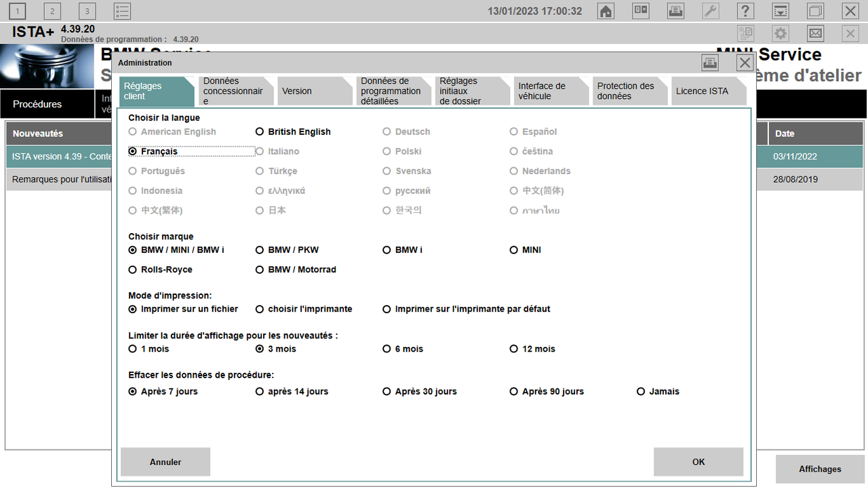Screen dimensions: 868x488
Task: Switch to Données concessionnaire tab
Action: [x=236, y=91]
